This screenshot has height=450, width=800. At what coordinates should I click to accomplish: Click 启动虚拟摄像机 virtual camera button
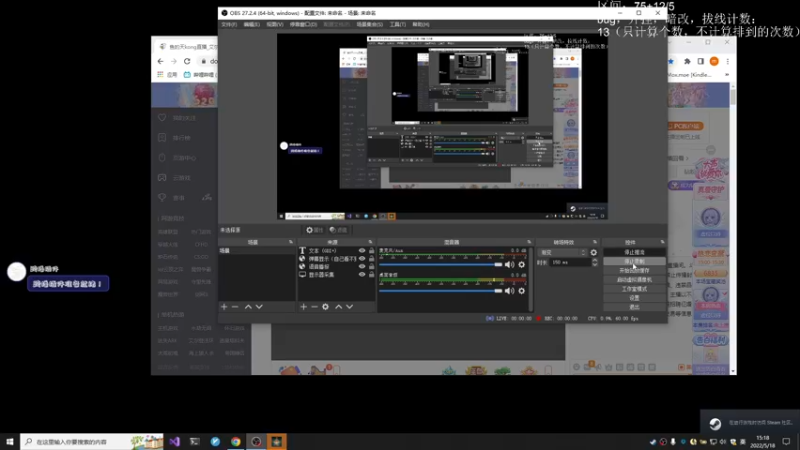click(634, 280)
